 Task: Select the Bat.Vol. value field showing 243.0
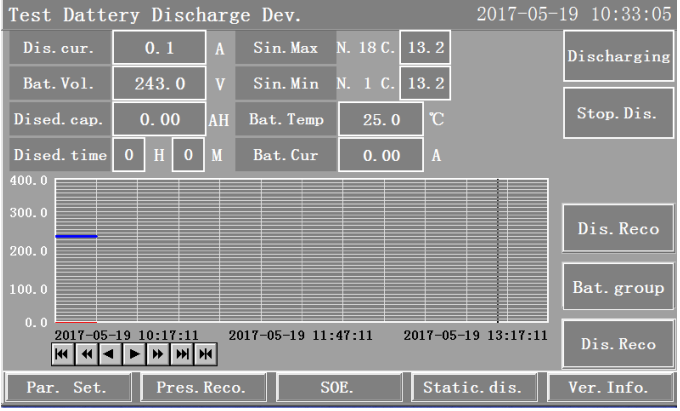tap(159, 82)
